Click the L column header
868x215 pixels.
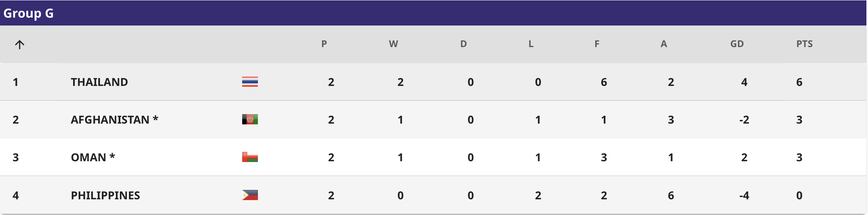click(x=531, y=44)
